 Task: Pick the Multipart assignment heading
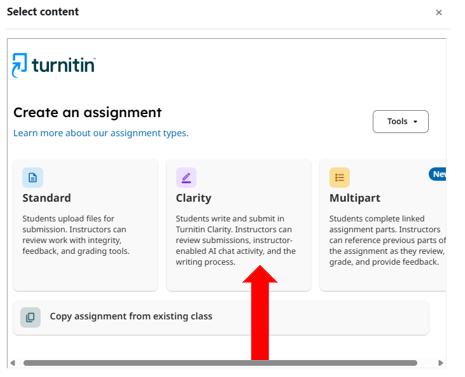point(355,198)
